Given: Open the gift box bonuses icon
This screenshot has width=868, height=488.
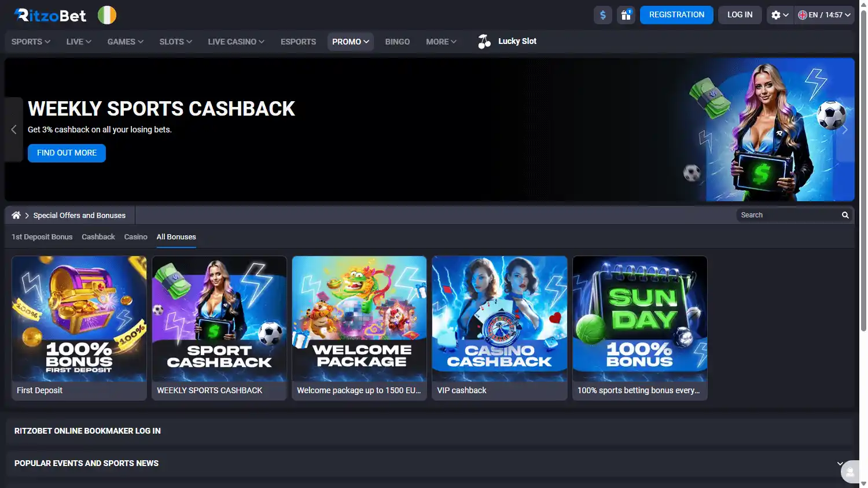Looking at the screenshot, I should 626,15.
